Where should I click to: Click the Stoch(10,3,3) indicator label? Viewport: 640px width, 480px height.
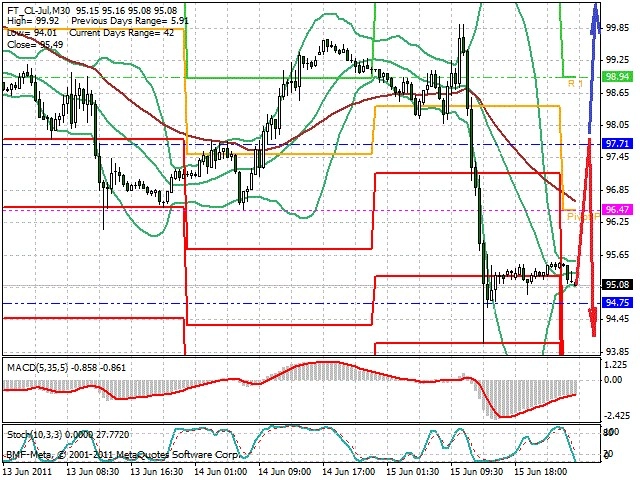pos(35,435)
